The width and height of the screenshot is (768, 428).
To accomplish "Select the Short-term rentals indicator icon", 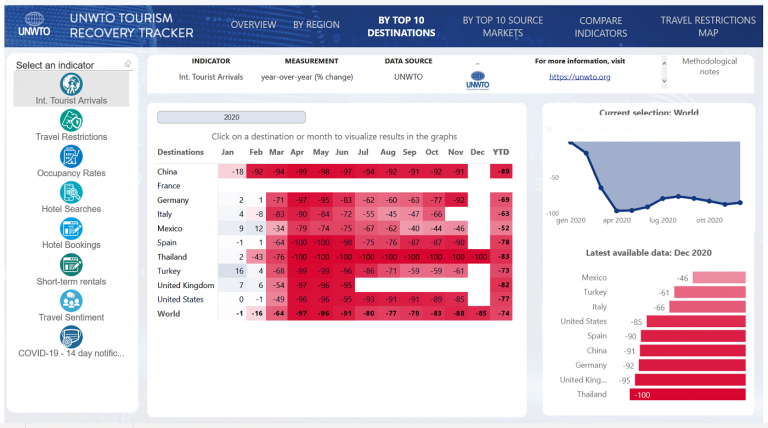I will (71, 265).
